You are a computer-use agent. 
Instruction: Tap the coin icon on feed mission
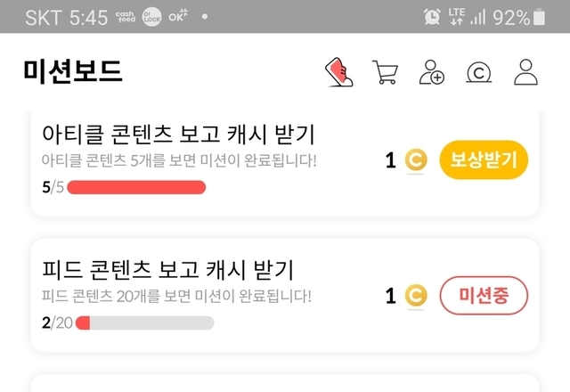416,296
